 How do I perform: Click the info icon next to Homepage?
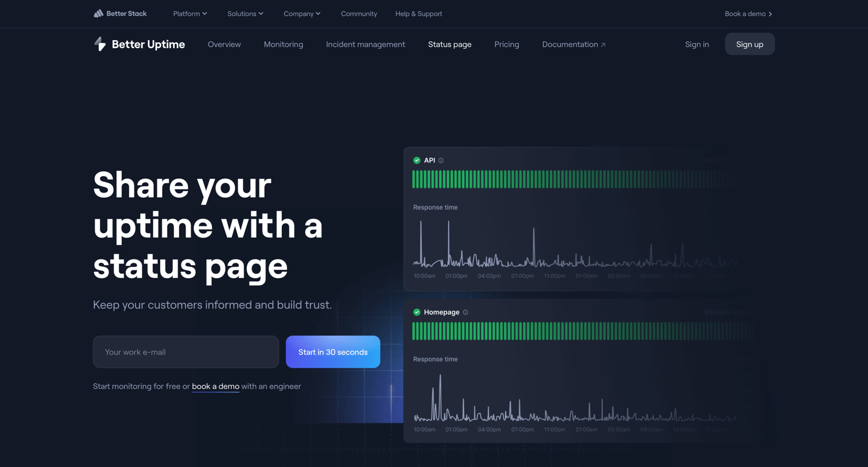click(x=466, y=312)
